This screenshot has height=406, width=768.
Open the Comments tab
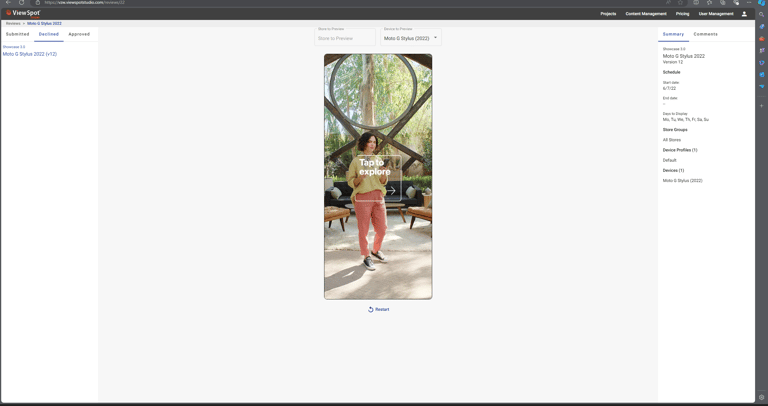[706, 34]
